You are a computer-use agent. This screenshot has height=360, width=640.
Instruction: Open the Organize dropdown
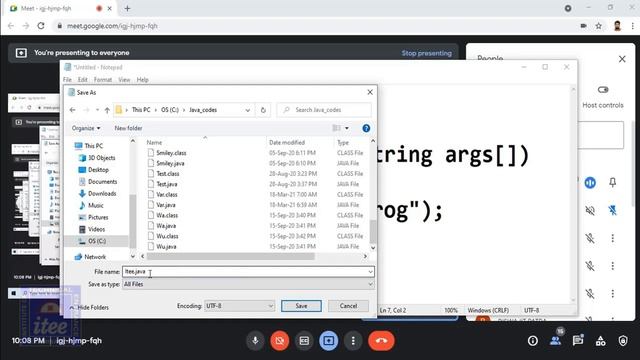pyautogui.click(x=86, y=128)
